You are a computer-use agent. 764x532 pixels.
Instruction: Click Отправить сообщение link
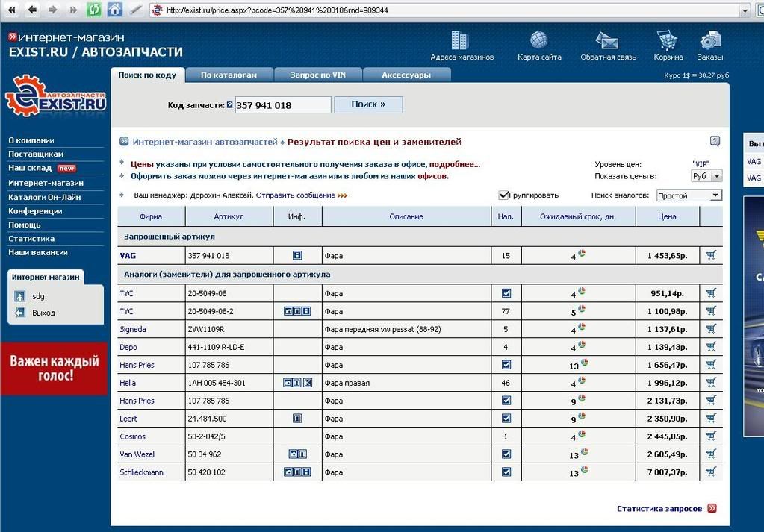point(296,195)
